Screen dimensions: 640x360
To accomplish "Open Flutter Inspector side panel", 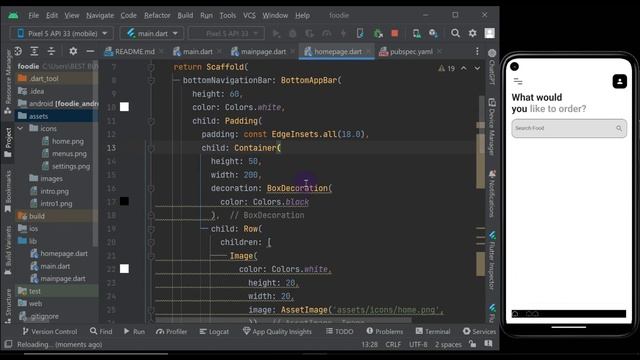I will [x=492, y=260].
